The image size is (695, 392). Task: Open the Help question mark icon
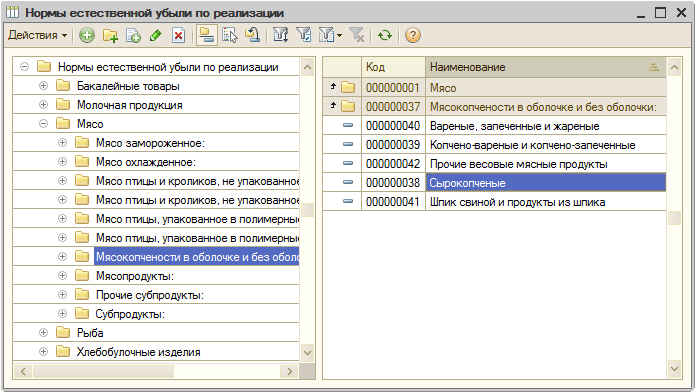coord(413,35)
